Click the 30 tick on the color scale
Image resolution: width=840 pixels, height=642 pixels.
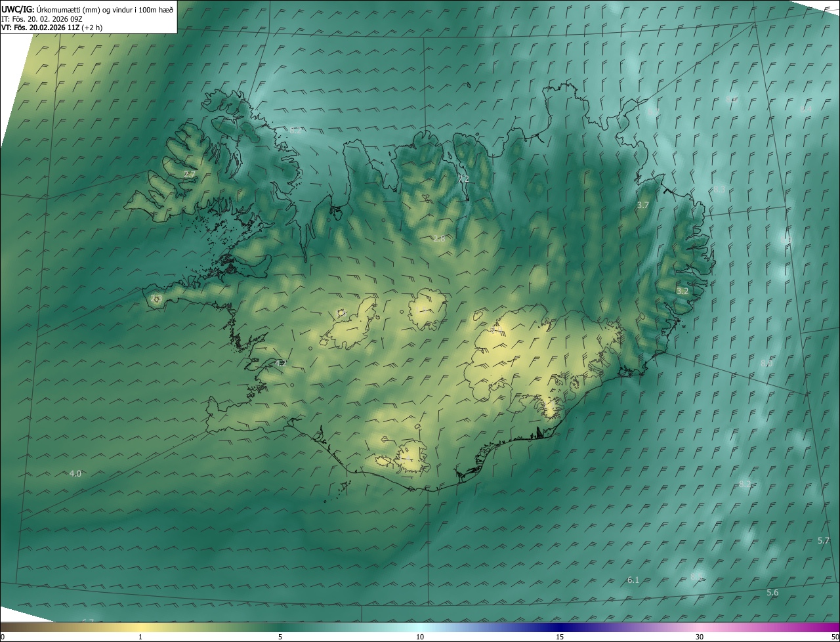pos(700,637)
